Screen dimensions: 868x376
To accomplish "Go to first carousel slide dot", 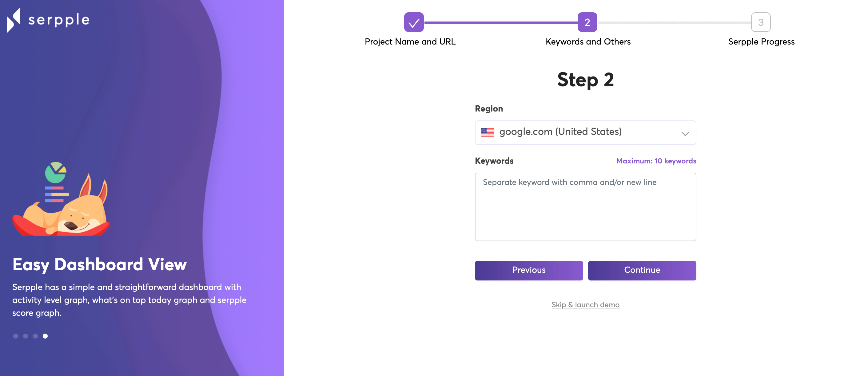I will click(x=15, y=336).
